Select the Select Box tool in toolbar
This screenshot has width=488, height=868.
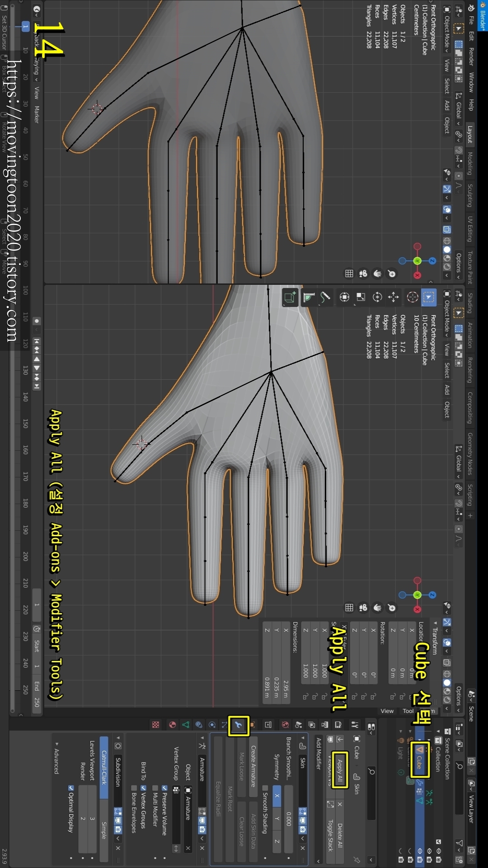click(x=428, y=297)
